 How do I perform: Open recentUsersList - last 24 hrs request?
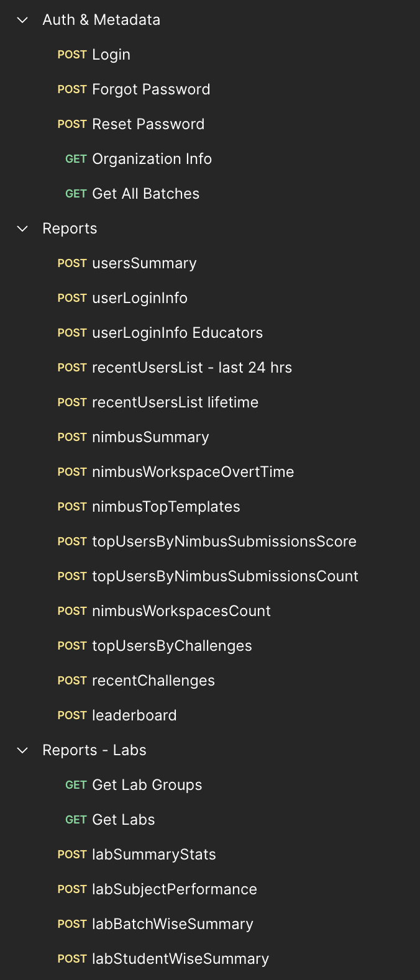(x=191, y=368)
